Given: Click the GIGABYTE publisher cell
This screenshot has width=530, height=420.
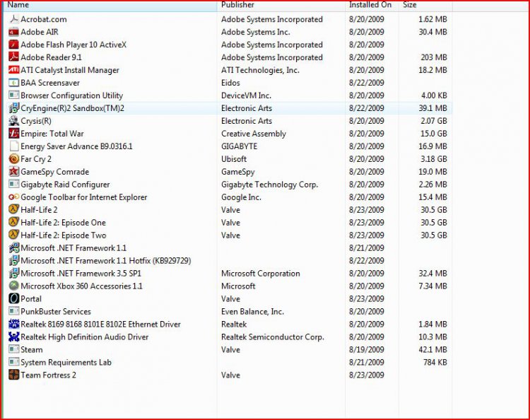Looking at the screenshot, I should coord(239,146).
